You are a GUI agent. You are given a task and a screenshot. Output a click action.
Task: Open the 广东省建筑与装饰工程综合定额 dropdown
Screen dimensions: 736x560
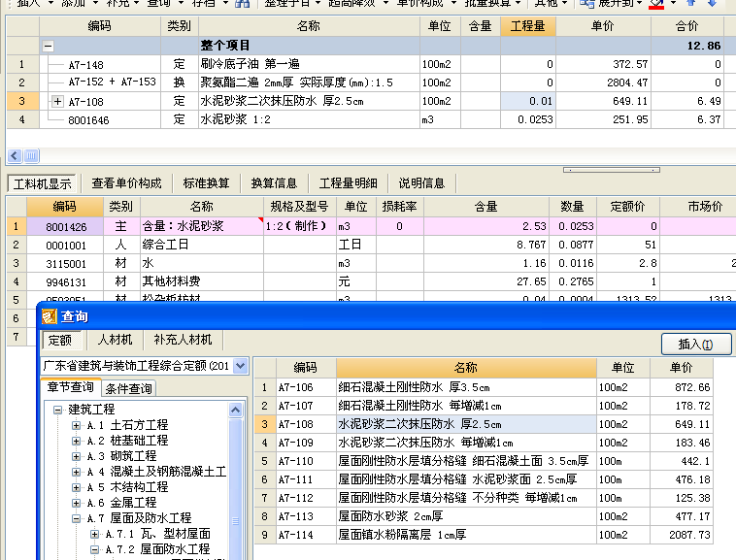point(241,366)
